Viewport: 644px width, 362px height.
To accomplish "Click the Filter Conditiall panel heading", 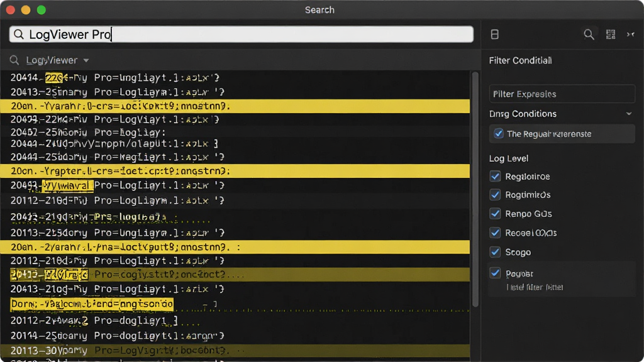I will click(x=520, y=60).
